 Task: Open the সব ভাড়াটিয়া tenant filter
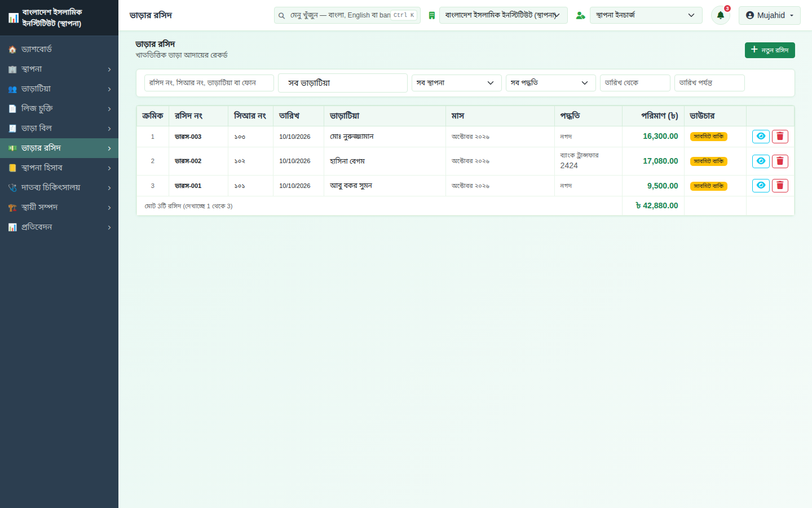click(x=343, y=83)
